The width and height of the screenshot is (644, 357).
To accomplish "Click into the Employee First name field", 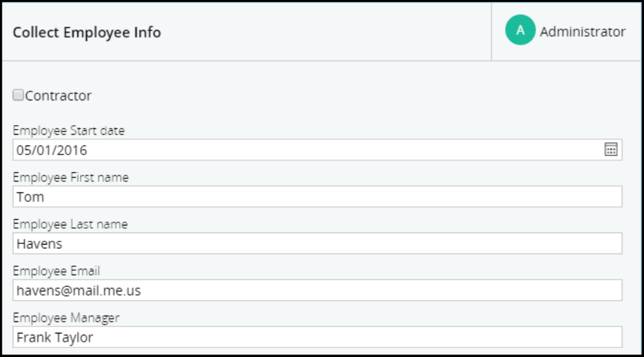I will (x=317, y=197).
